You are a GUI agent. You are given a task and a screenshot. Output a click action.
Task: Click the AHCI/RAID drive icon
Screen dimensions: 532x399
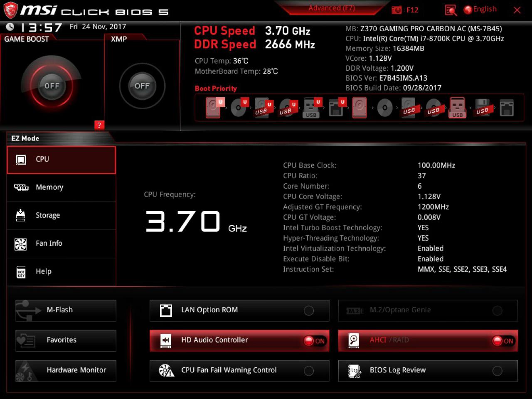pos(354,341)
